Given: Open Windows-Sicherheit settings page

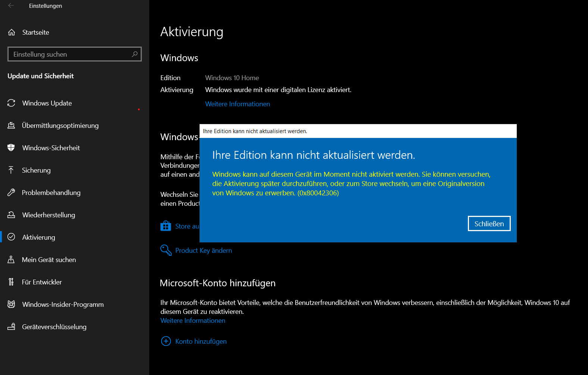Looking at the screenshot, I should [75, 148].
